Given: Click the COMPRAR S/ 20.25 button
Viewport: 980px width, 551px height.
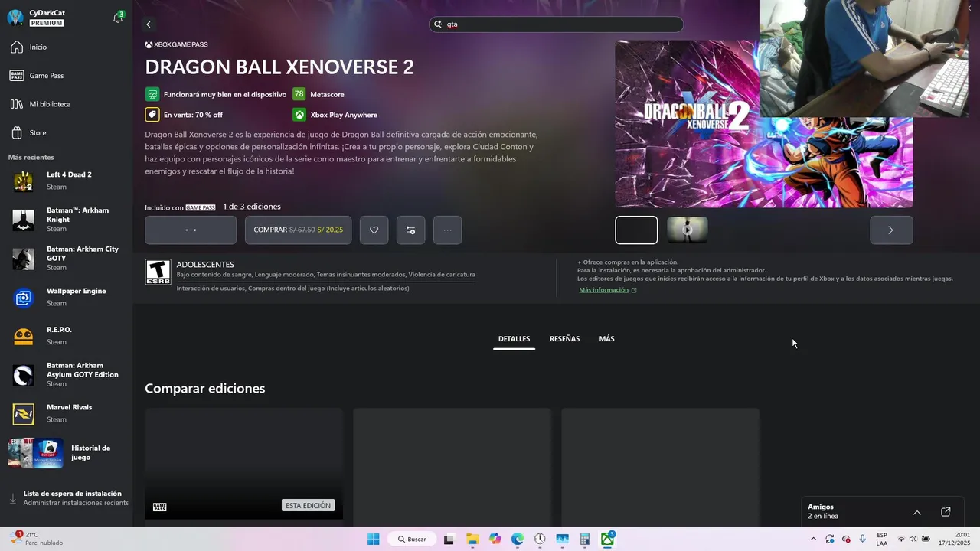Looking at the screenshot, I should tap(298, 230).
